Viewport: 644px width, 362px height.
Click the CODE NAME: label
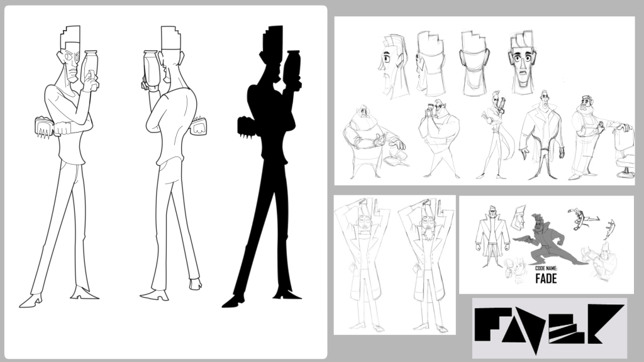click(x=546, y=269)
